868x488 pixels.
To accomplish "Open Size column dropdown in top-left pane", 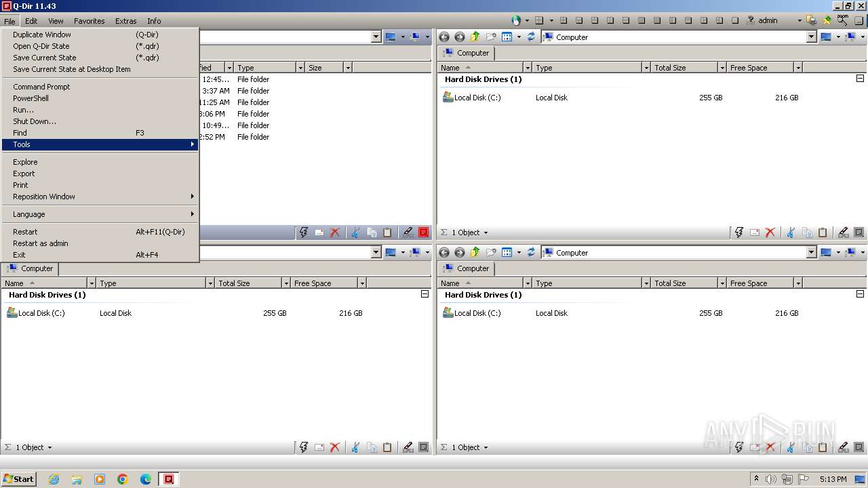I will [347, 68].
